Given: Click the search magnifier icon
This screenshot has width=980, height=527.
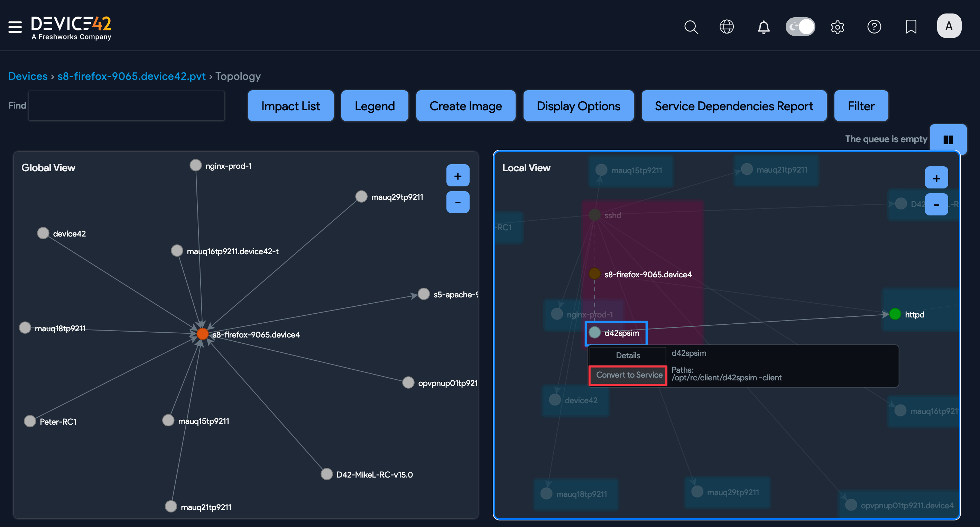Looking at the screenshot, I should click(x=691, y=27).
